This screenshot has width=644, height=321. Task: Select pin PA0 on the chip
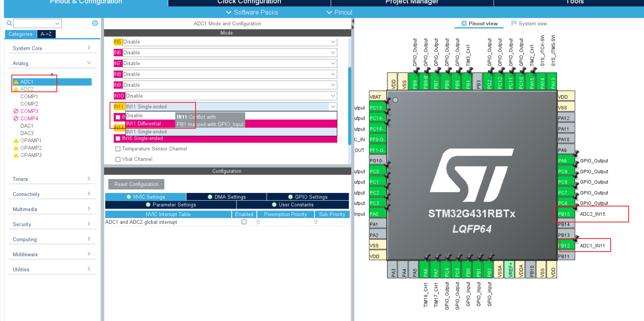(378, 214)
